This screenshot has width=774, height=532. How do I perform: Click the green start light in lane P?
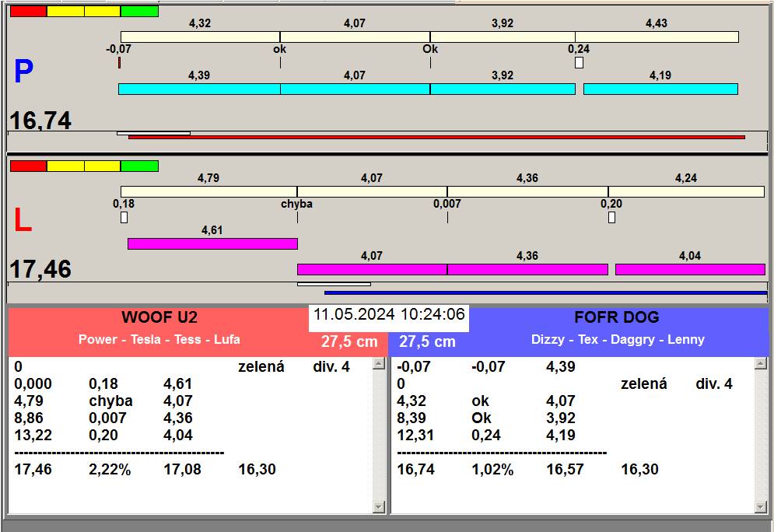point(140,12)
